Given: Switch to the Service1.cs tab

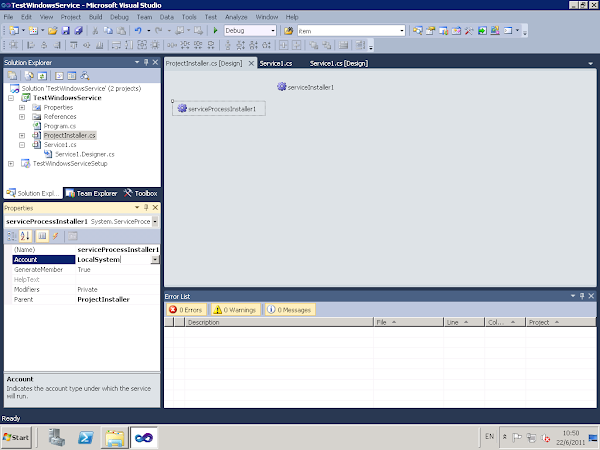Looking at the screenshot, I should coord(276,64).
